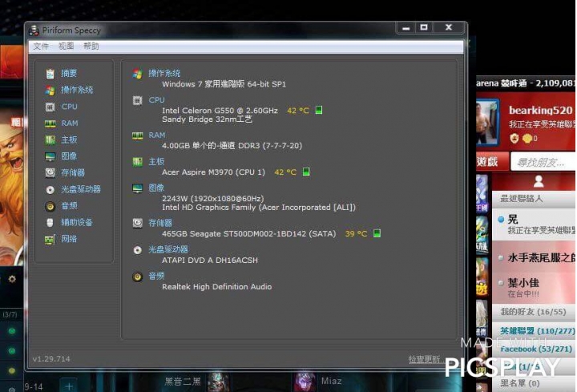This screenshot has height=392, width=577.
Task: Open the 网络 sidebar entry
Action: coord(69,239)
